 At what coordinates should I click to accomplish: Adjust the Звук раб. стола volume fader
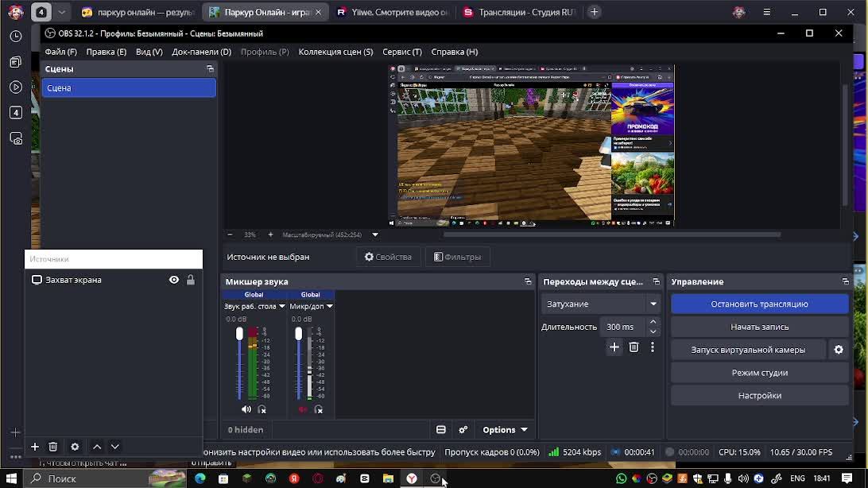tap(239, 334)
